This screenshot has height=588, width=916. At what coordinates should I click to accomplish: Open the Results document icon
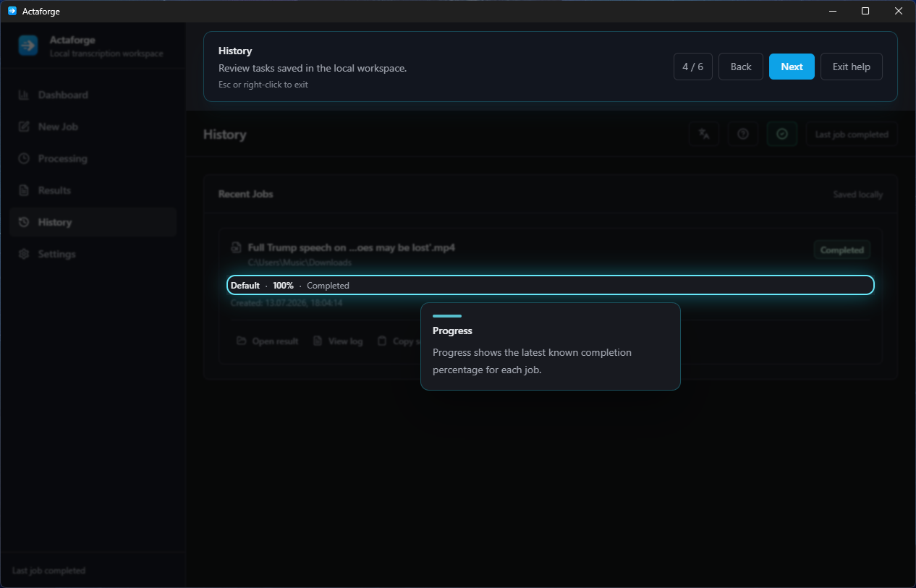pyautogui.click(x=24, y=190)
